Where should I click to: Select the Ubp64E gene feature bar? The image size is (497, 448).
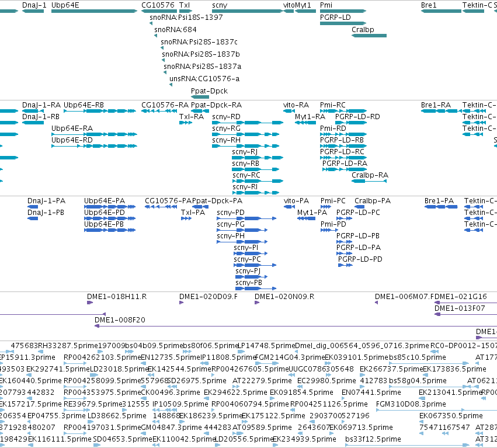pyautogui.click(x=94, y=11)
